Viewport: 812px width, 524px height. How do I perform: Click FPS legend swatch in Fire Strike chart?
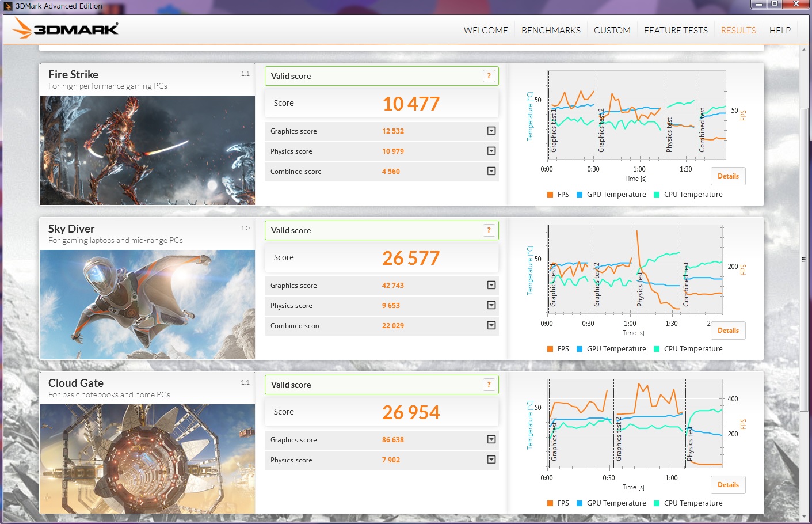(x=550, y=195)
